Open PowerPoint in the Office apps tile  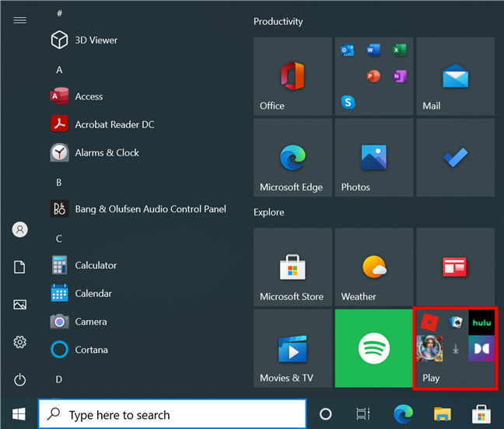pyautogui.click(x=373, y=76)
